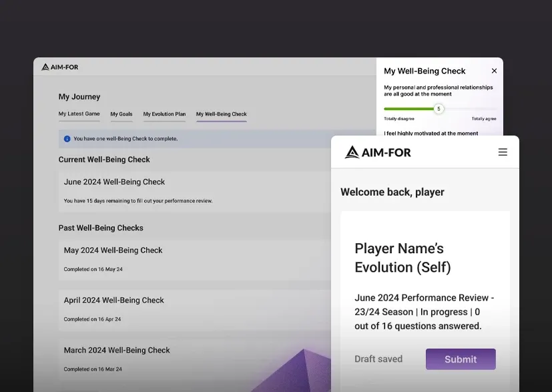View the April 2024 Well-Being Check entry
552x392 pixels.
click(x=114, y=301)
